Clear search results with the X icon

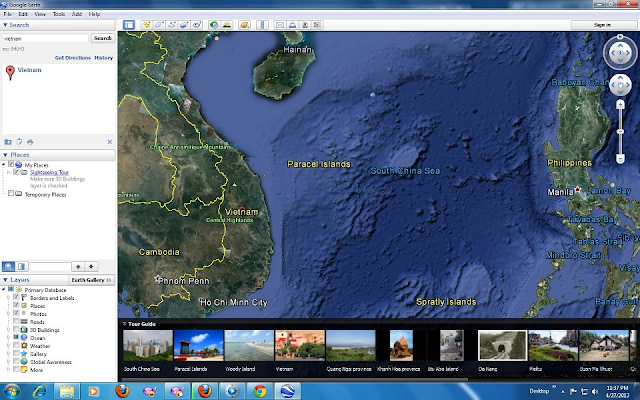click(x=110, y=142)
